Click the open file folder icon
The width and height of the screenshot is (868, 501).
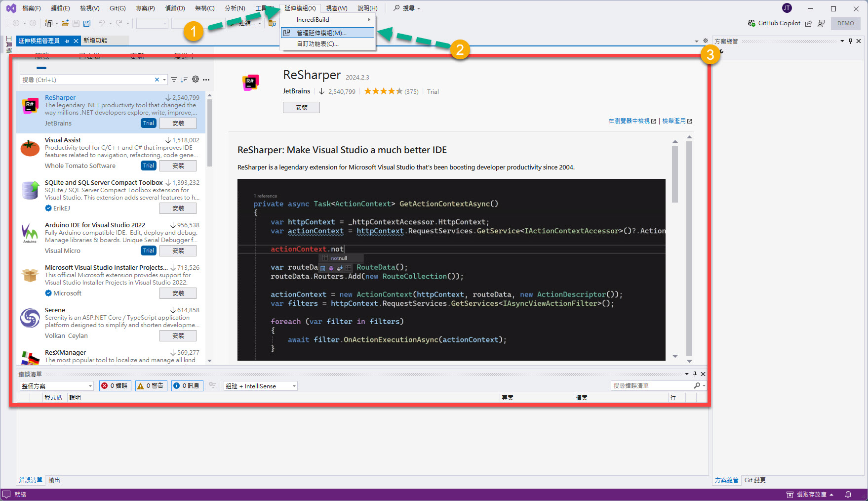click(65, 23)
